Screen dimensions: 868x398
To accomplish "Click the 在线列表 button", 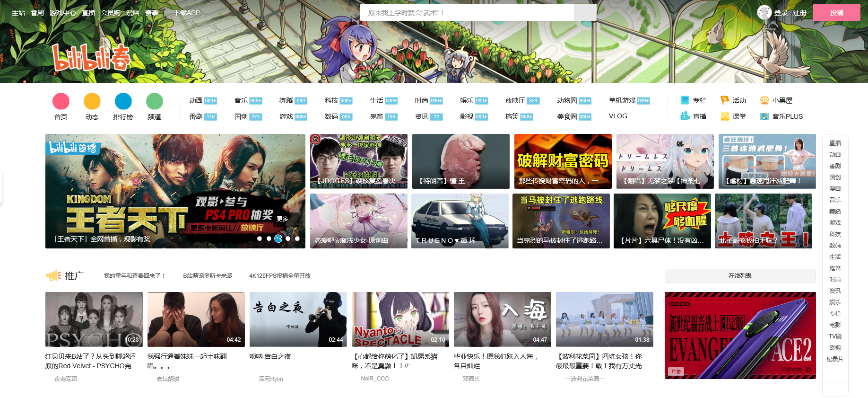I will pos(740,275).
